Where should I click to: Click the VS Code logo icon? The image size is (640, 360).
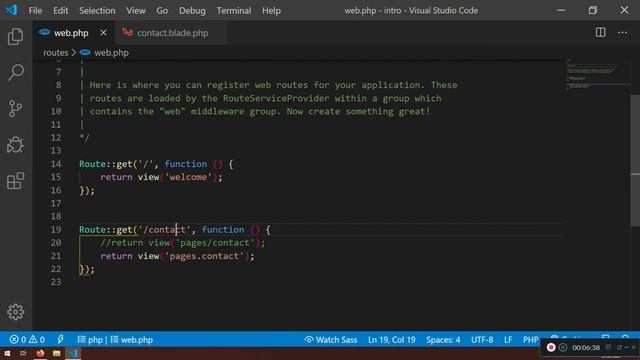coord(11,10)
